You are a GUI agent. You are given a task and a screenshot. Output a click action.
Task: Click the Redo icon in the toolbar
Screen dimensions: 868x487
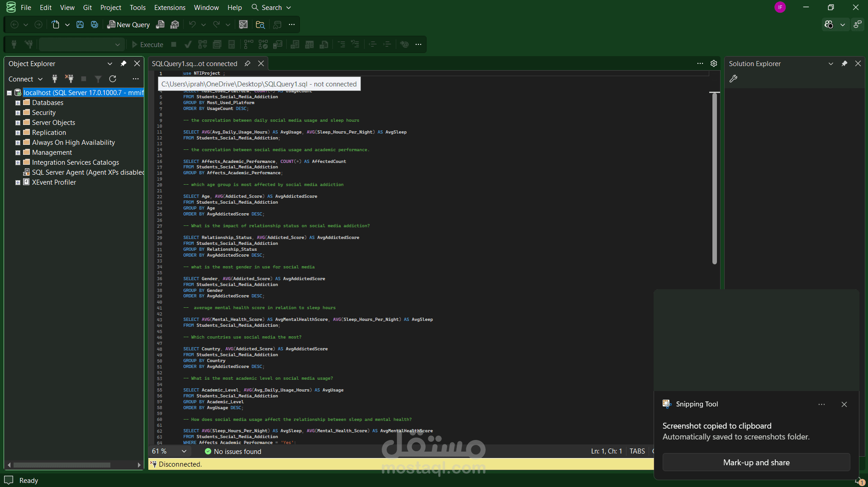click(217, 25)
